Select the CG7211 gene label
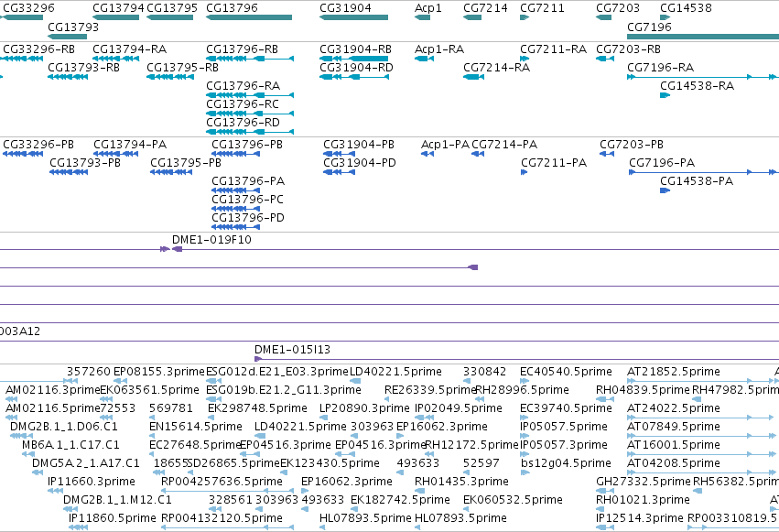779x532 pixels. tap(542, 8)
